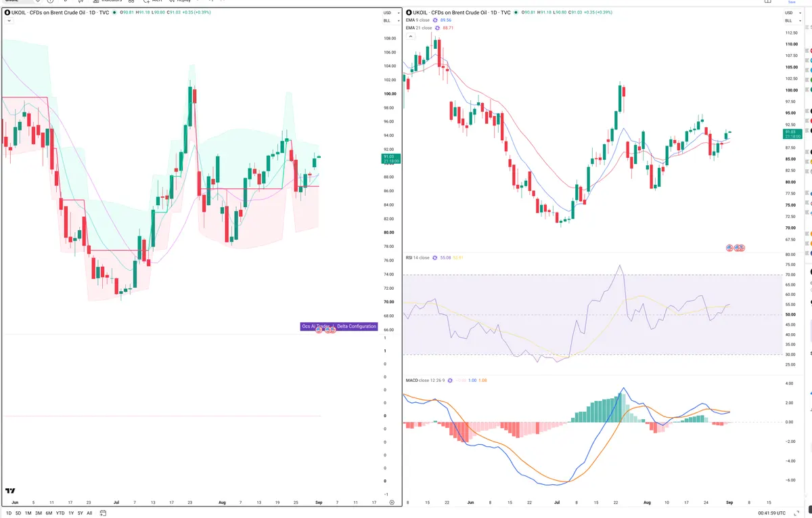Viewport: 812px width, 518px height.
Task: Click the Aug label on right chart time axis
Action: (x=647, y=502)
